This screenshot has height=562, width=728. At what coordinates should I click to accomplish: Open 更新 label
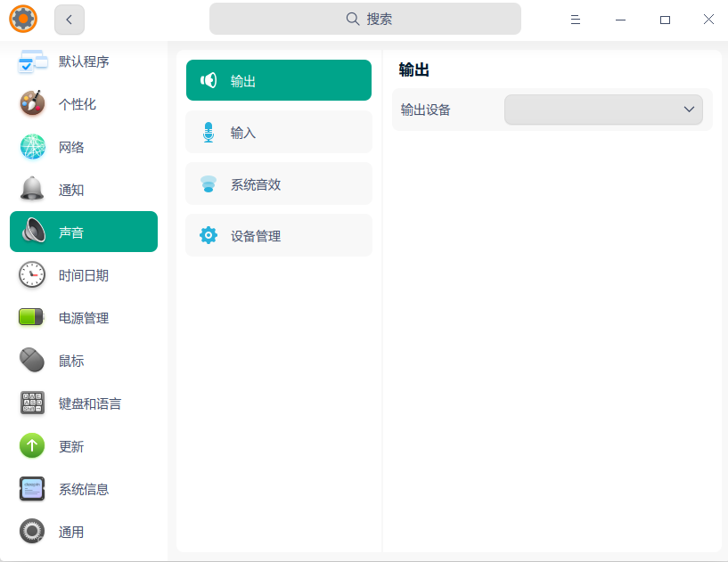click(71, 446)
